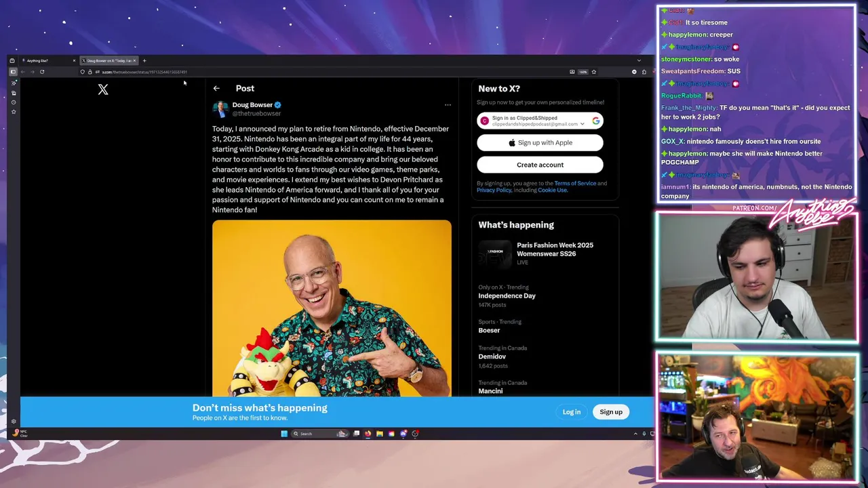Click the @thetruebowser handle
The height and width of the screenshot is (488, 868).
[x=256, y=113]
